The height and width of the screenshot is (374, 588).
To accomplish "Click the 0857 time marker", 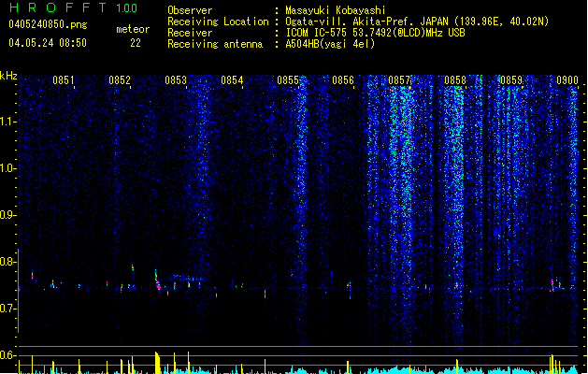I will (399, 80).
